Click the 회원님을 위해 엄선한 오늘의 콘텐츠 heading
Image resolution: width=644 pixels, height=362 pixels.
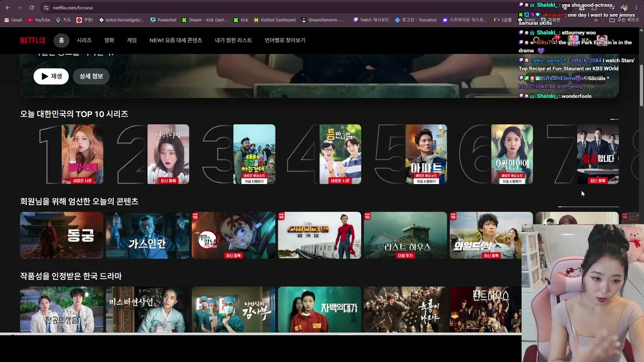click(x=79, y=201)
